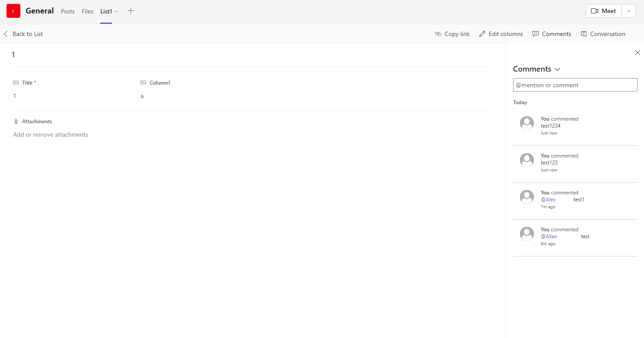Viewport: 644px width, 338px height.
Task: Click the 8m ago timestamp
Action: coord(548,244)
